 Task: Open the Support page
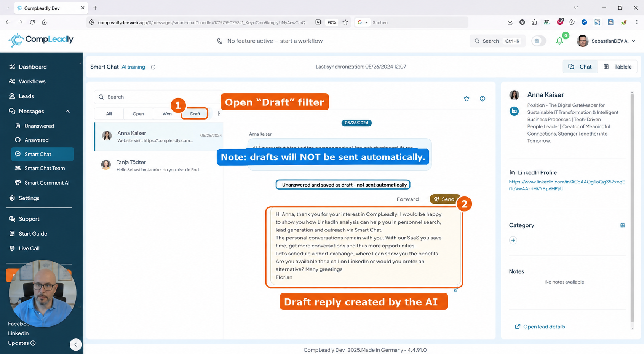click(29, 219)
